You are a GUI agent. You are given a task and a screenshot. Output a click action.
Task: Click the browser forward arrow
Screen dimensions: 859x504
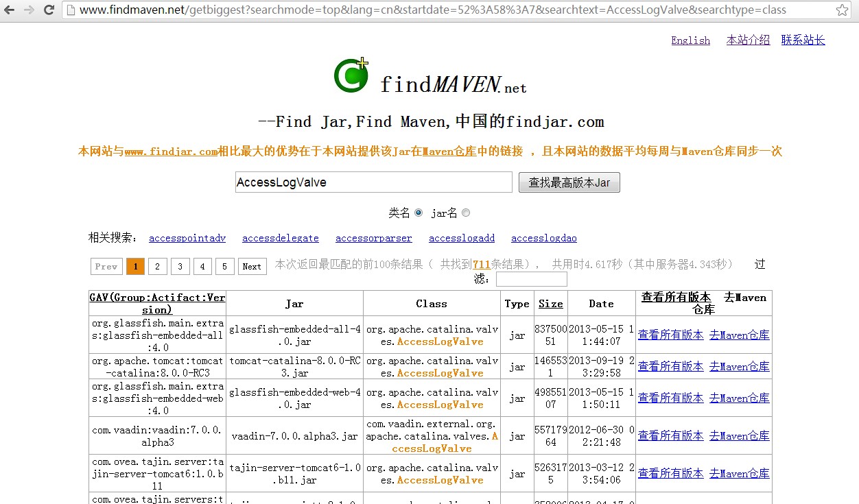tap(29, 10)
